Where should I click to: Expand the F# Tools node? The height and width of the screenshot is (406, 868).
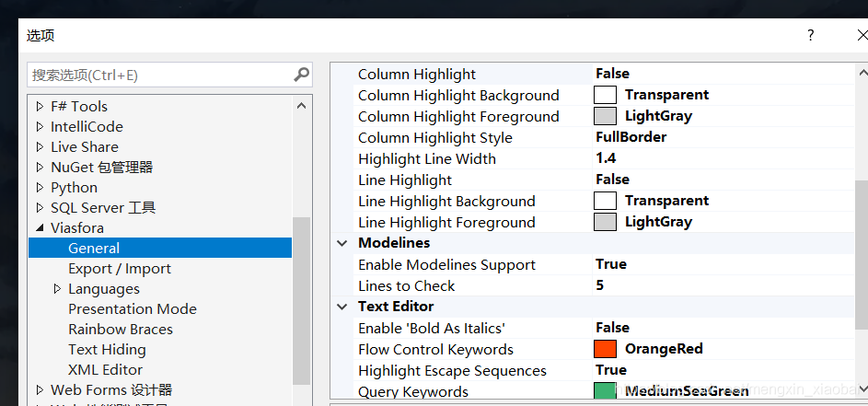click(x=40, y=107)
